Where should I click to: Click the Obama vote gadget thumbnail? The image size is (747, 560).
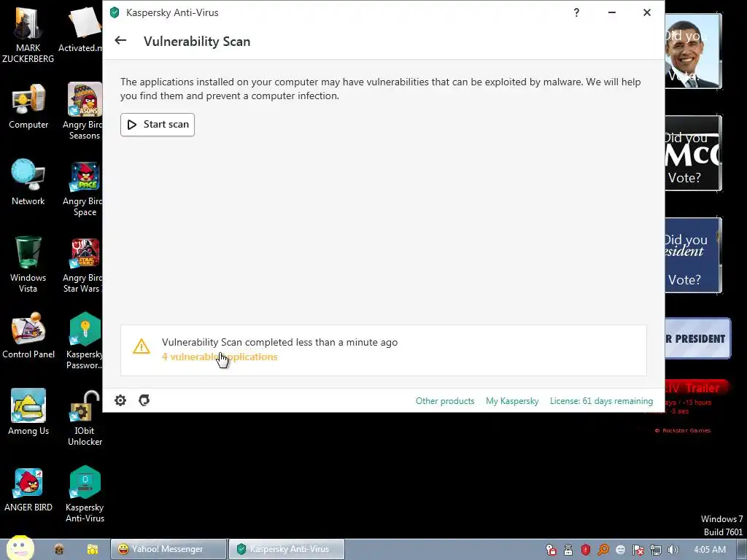click(x=693, y=51)
